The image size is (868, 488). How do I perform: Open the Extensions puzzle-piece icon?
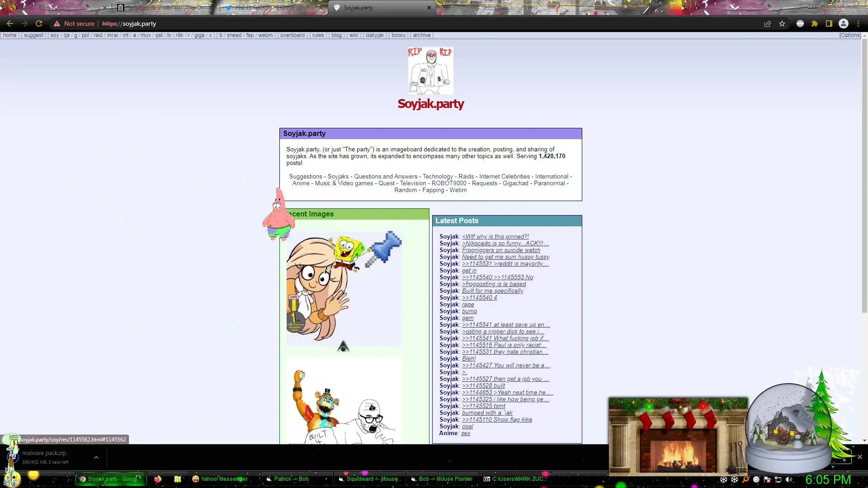coord(815,23)
